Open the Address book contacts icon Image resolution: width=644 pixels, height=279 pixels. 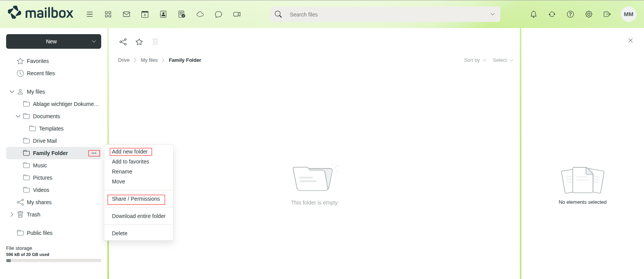(x=163, y=14)
